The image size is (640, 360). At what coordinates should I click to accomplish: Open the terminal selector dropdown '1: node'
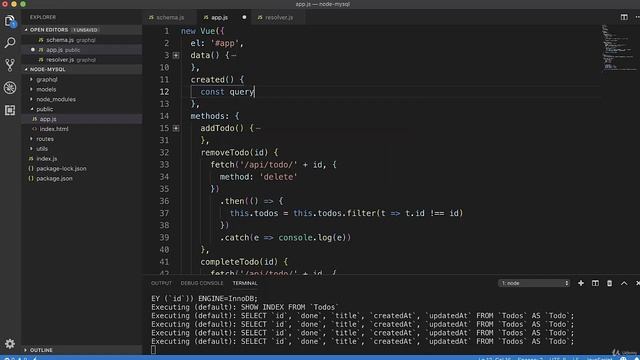[534, 283]
